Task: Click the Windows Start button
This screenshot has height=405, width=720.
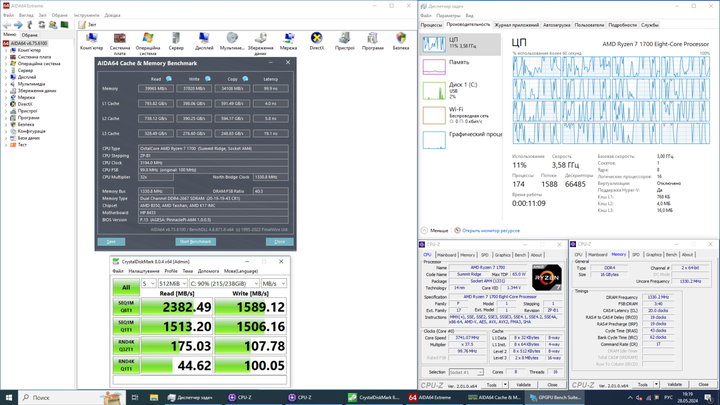Action: click(x=9, y=397)
